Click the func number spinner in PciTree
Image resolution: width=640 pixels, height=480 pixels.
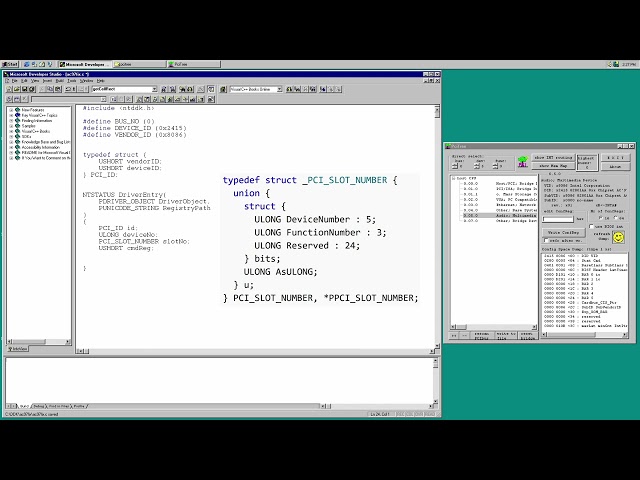[x=498, y=166]
